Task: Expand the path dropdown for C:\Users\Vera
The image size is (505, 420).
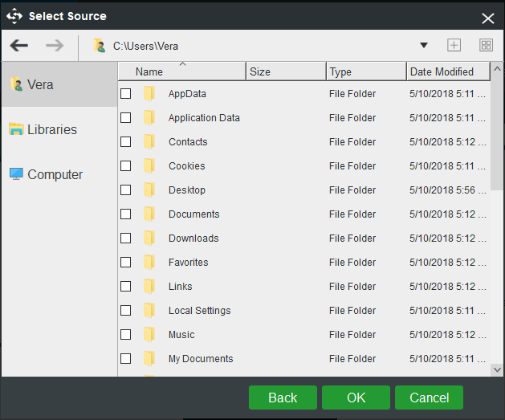Action: (424, 46)
